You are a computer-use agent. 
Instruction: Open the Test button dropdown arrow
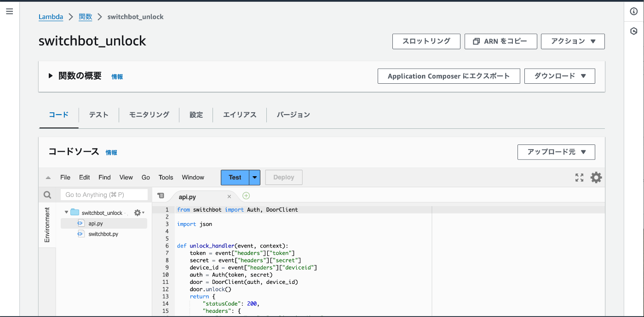point(255,178)
